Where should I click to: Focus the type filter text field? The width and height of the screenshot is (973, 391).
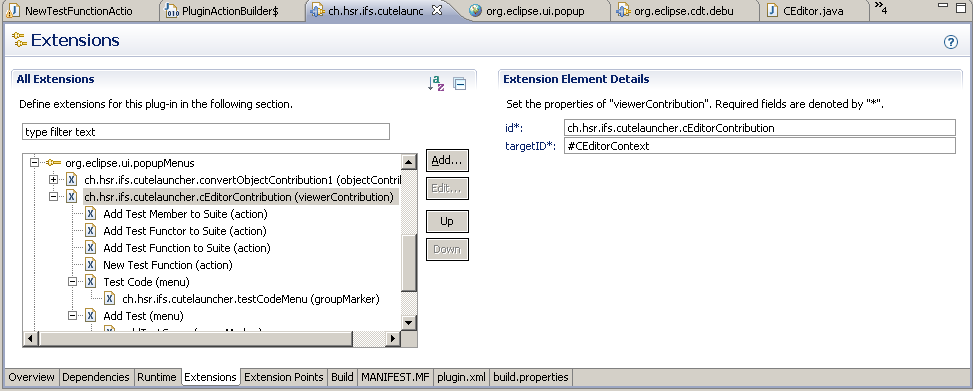[x=206, y=132]
